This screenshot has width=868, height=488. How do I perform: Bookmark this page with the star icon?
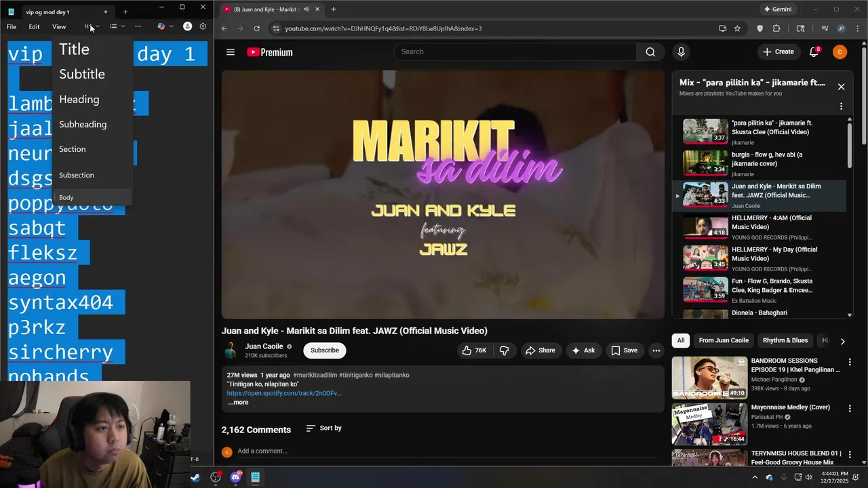pos(737,28)
